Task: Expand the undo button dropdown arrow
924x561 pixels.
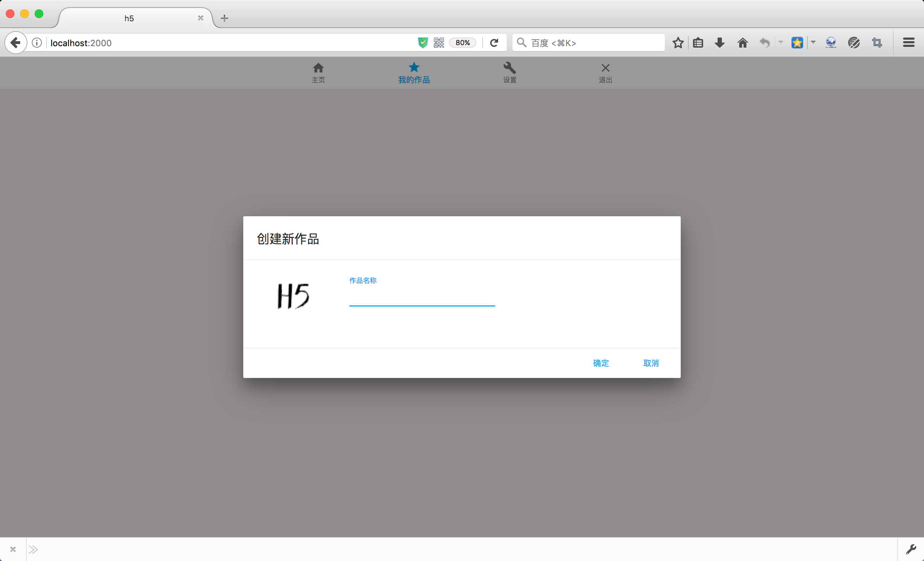Action: point(780,42)
